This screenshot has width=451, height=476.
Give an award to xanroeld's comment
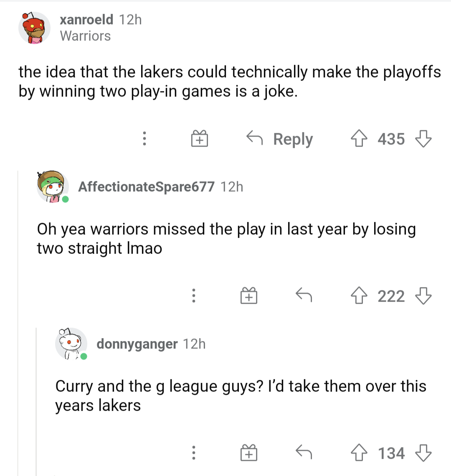click(x=200, y=139)
